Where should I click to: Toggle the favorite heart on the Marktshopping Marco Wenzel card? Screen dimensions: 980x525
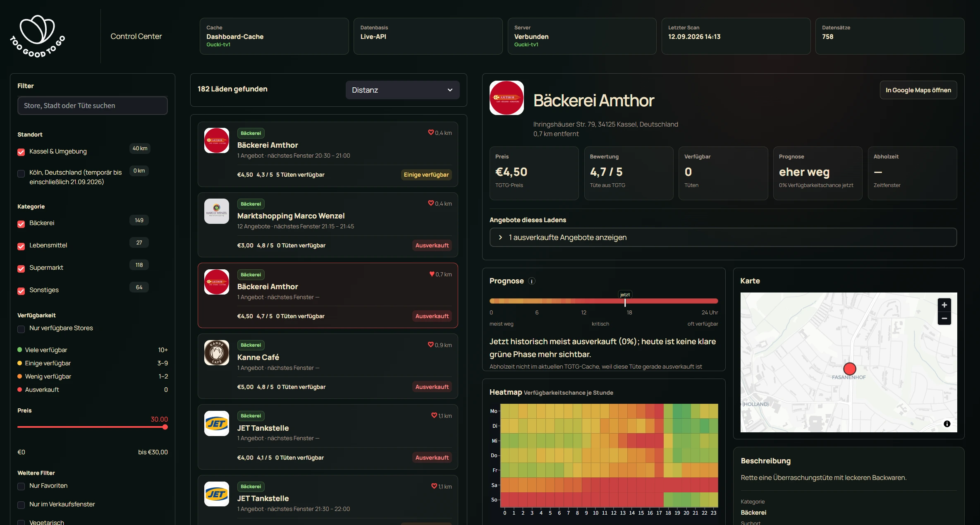click(x=430, y=203)
